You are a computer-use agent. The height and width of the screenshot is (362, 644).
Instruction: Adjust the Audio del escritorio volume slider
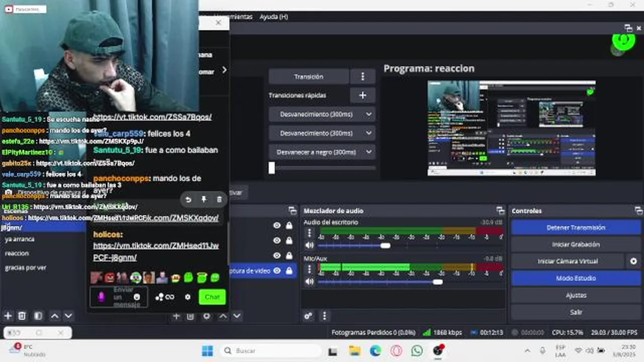pos(385,245)
